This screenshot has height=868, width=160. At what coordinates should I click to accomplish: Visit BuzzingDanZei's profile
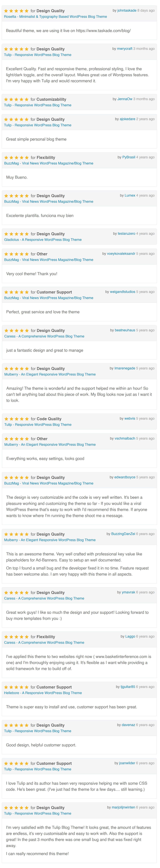point(123,534)
